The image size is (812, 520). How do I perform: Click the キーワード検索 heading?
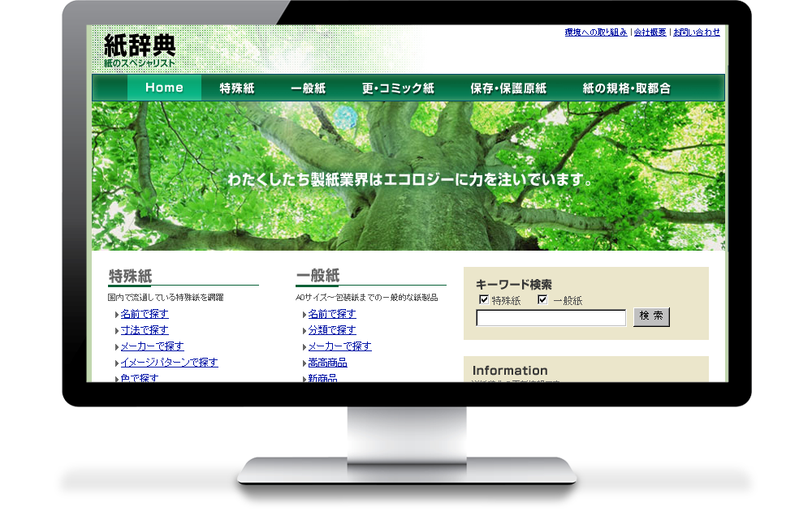514,285
